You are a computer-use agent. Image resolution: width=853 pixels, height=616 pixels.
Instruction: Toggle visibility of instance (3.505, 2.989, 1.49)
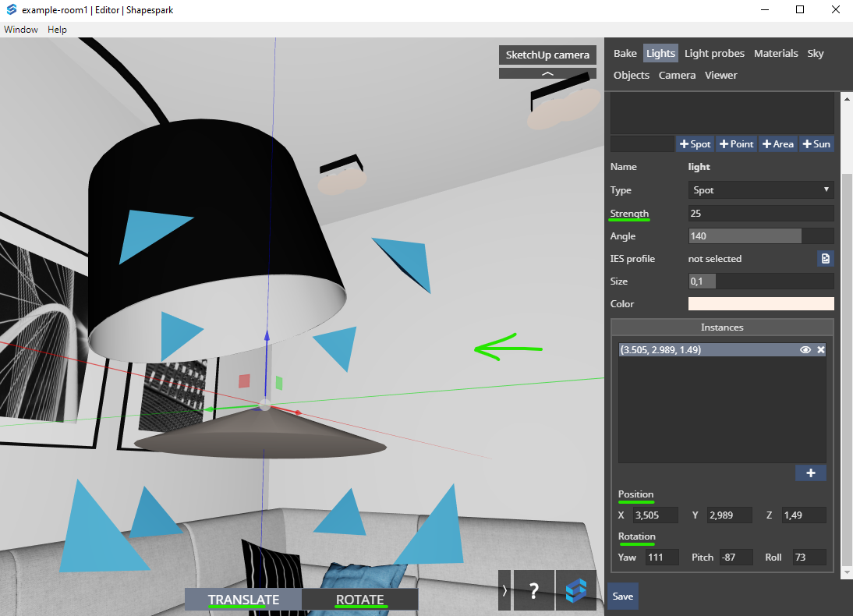(805, 349)
